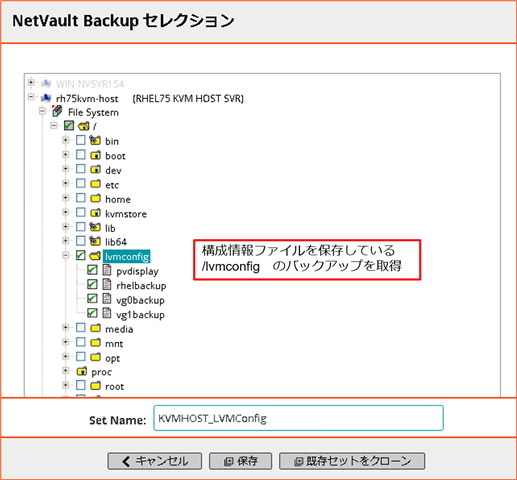Screen dimensions: 517x480
Task: Click the proc folder icon
Action: tap(82, 371)
